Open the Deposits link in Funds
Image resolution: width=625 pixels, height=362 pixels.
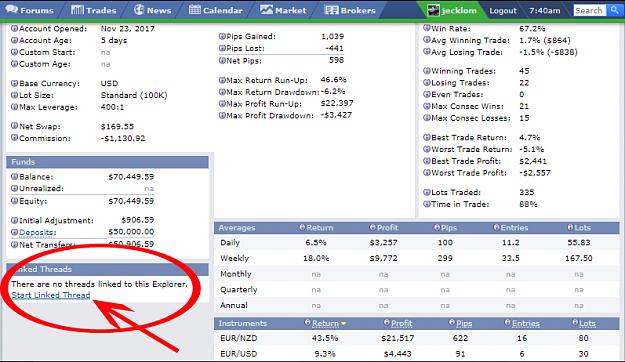point(38,232)
